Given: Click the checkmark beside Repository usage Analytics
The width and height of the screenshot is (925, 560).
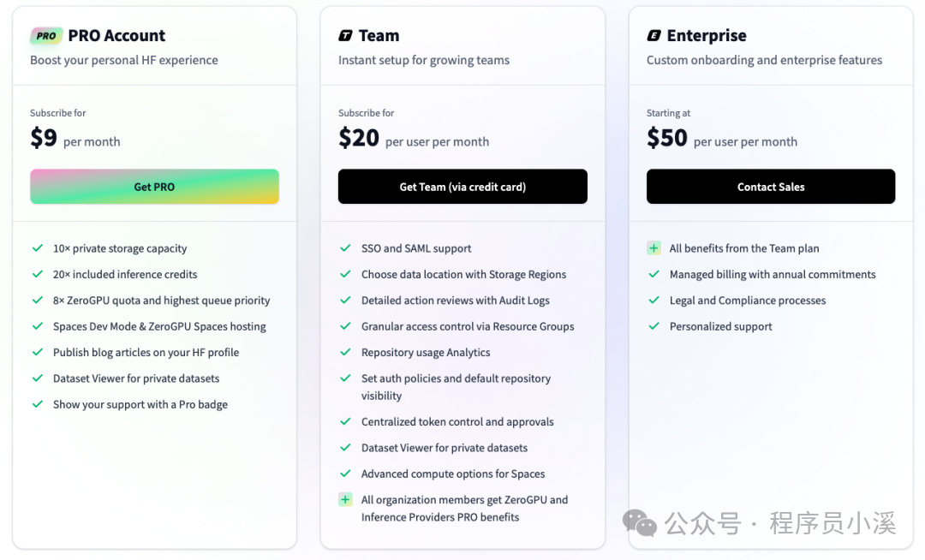Looking at the screenshot, I should pos(345,352).
